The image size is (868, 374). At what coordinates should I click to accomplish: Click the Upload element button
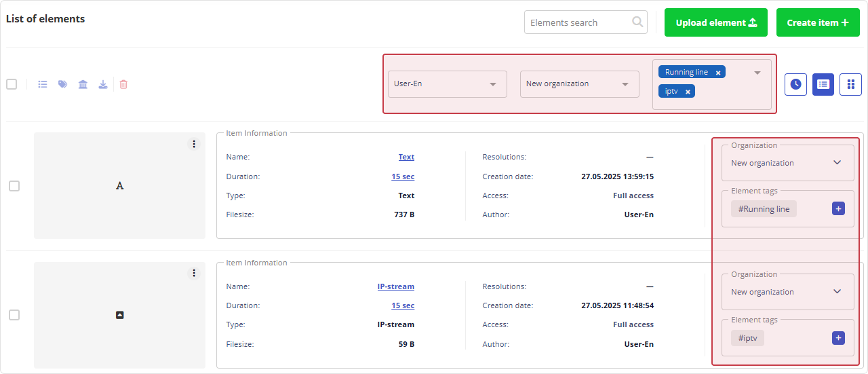click(x=715, y=22)
